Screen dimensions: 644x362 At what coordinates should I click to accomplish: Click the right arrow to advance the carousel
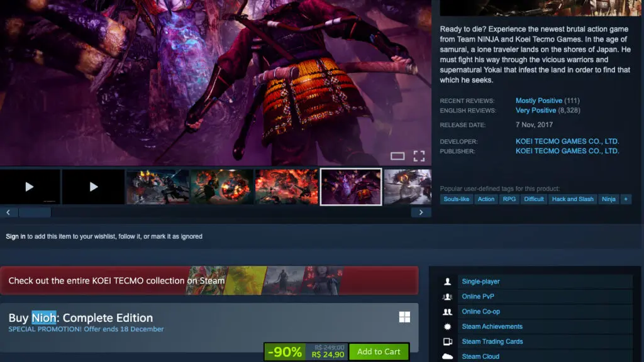421,212
